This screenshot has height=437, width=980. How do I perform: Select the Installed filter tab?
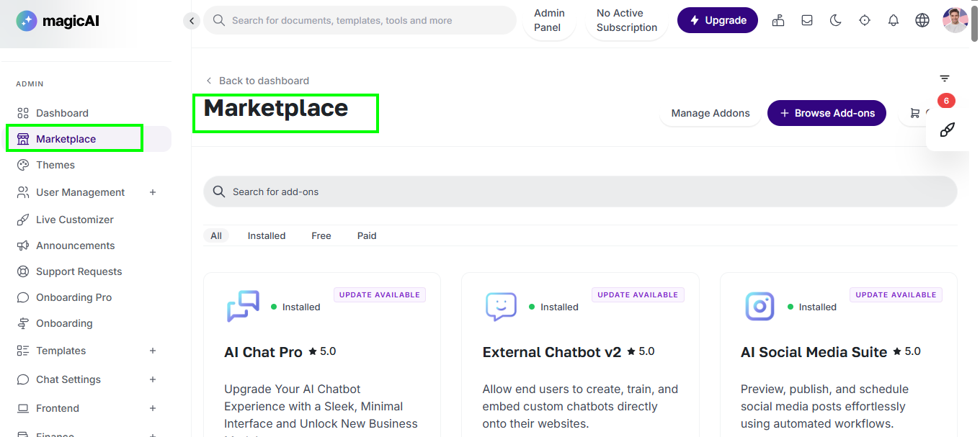[x=267, y=235]
